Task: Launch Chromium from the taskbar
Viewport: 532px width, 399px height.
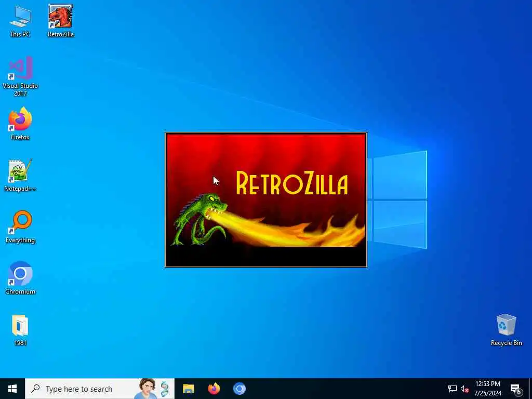Action: click(x=239, y=389)
